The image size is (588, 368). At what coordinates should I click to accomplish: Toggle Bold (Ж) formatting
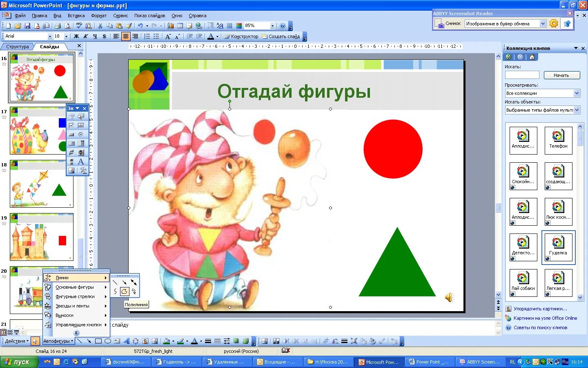click(x=76, y=36)
